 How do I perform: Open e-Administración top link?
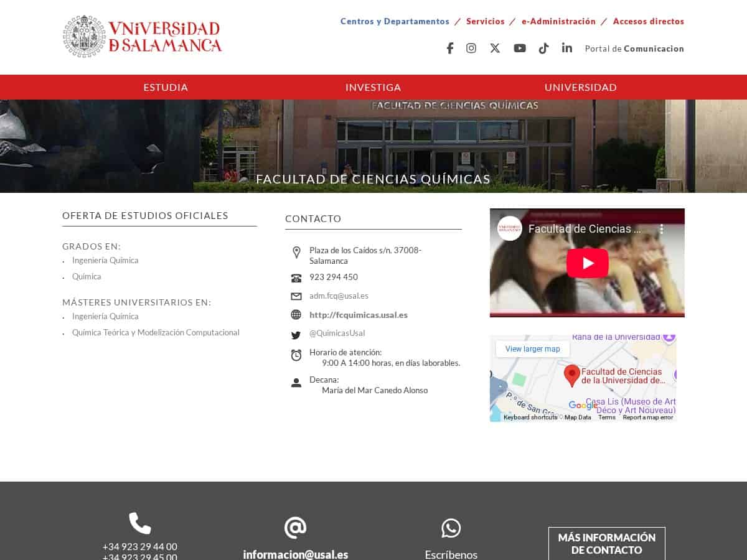click(x=558, y=21)
